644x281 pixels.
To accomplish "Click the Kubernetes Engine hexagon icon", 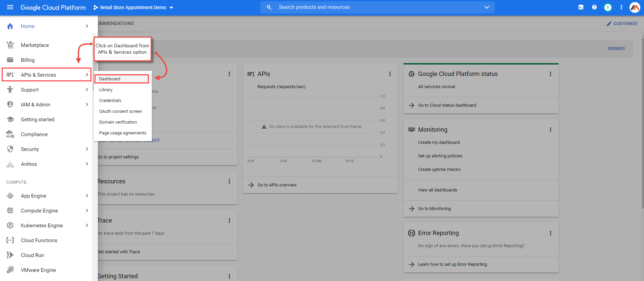I will pos(10,225).
